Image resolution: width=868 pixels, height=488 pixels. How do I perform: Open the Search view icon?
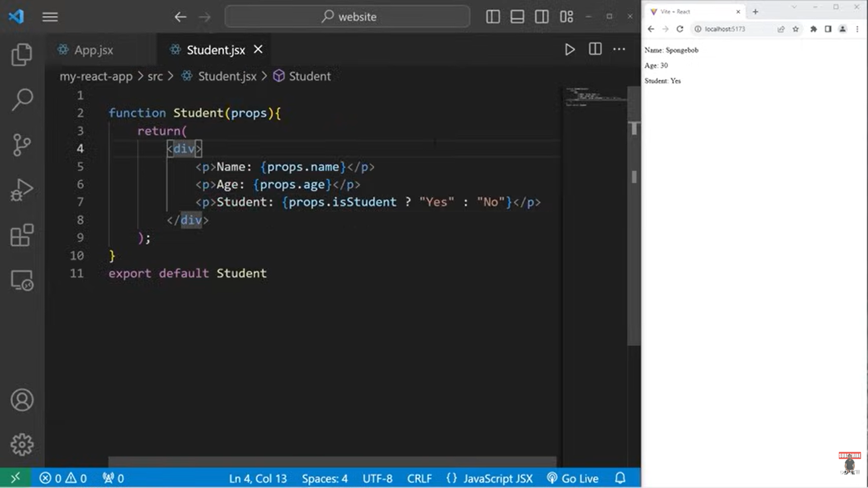[x=22, y=99]
